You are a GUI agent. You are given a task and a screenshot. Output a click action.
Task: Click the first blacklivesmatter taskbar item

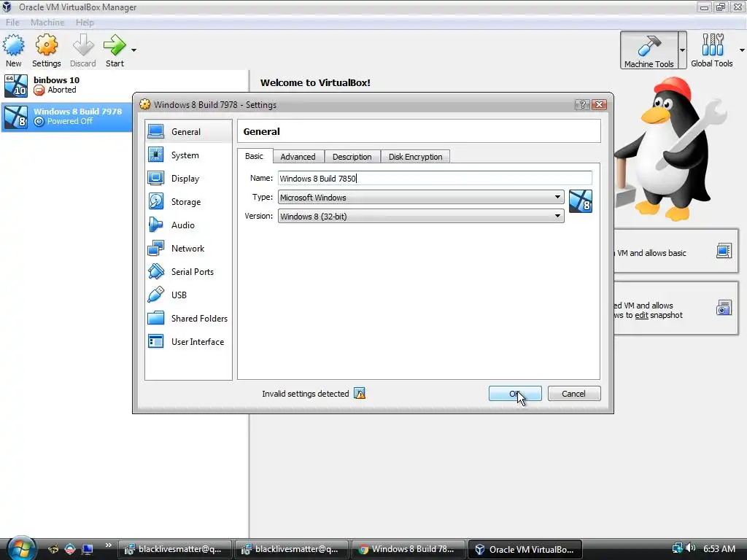(174, 549)
